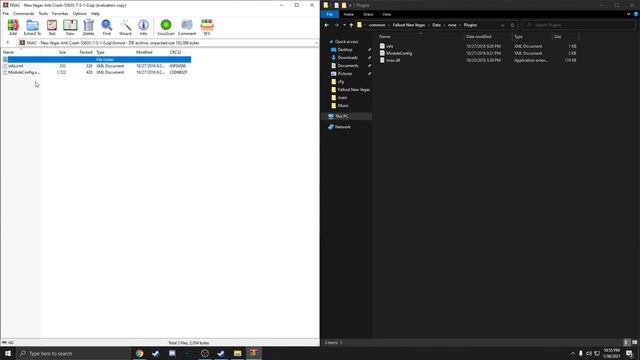Open the Windows Start menu
Screen dimensions: 640x360
(x=8, y=353)
